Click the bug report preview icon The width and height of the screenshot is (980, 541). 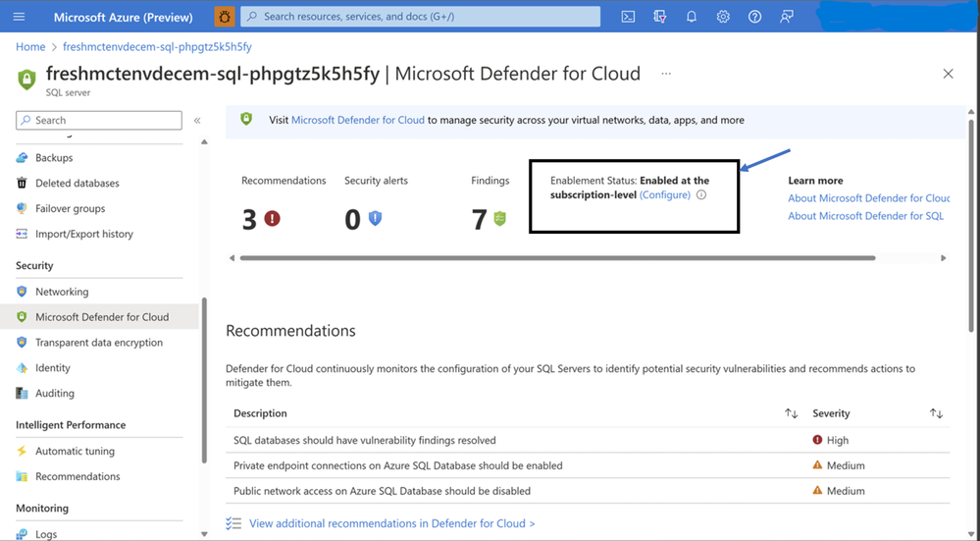(225, 17)
